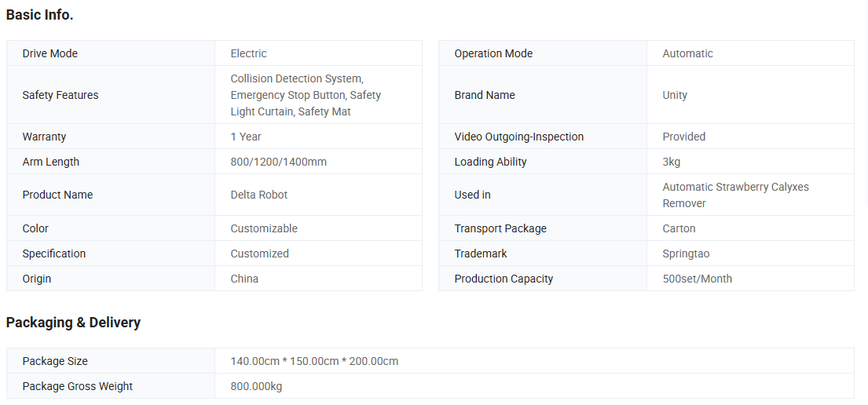Click the Packaging & Delivery heading

click(x=73, y=323)
